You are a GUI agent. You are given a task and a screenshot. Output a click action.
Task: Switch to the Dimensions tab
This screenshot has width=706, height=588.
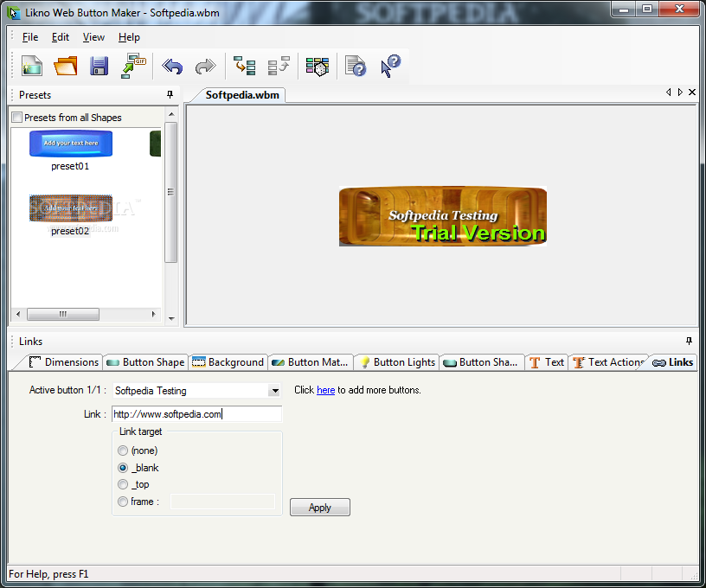(x=63, y=362)
